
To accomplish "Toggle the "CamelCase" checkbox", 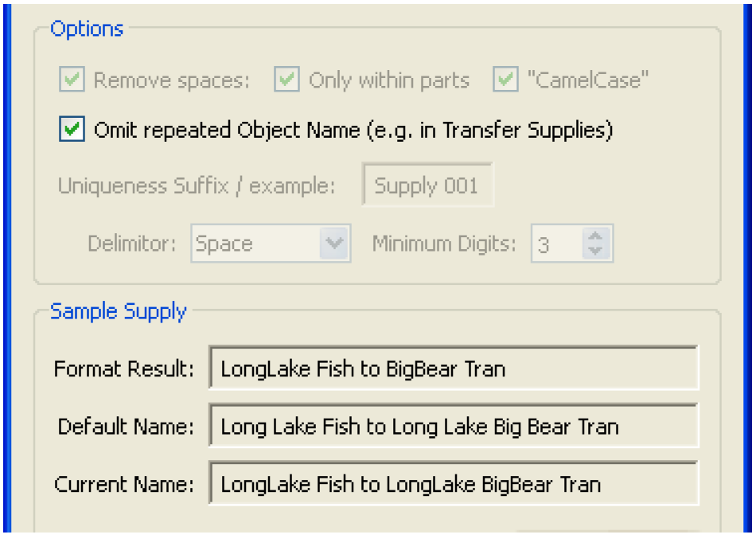I will [x=506, y=80].
